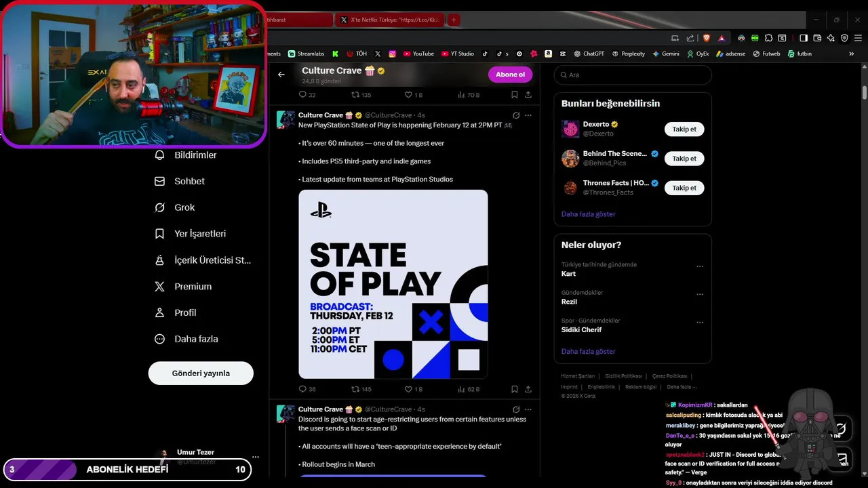Open Bildirimler in the sidebar

coord(185,155)
